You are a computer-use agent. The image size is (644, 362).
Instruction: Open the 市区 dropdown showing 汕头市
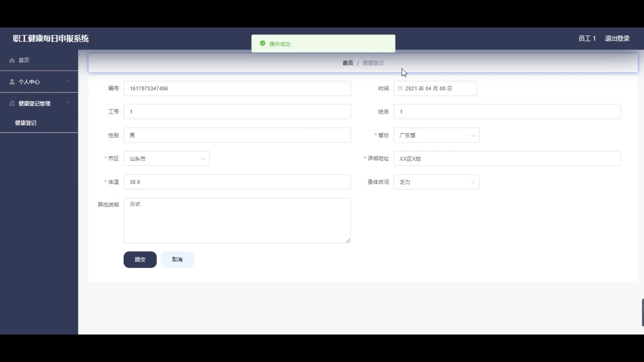(166, 159)
